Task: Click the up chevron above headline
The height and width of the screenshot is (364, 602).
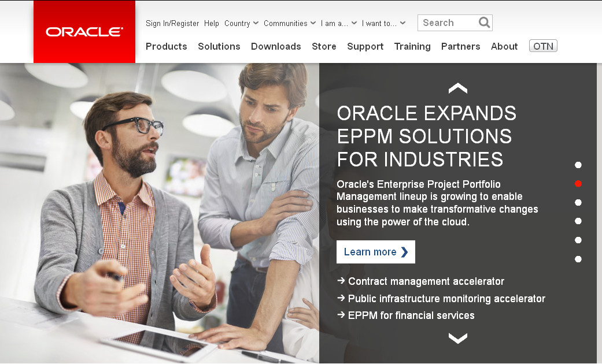Action: (457, 88)
